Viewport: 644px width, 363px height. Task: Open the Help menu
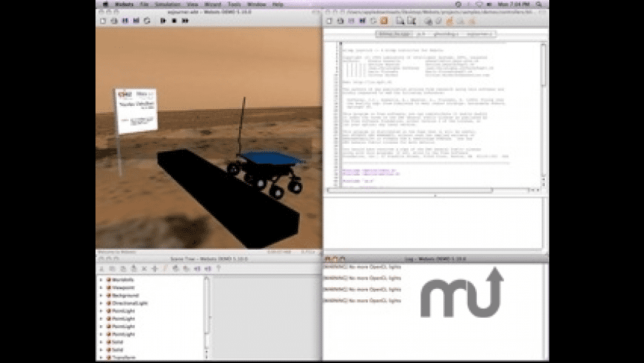pos(278,4)
